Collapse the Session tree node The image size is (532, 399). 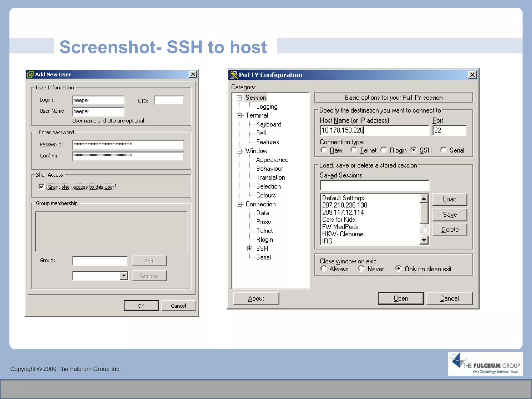click(x=239, y=98)
